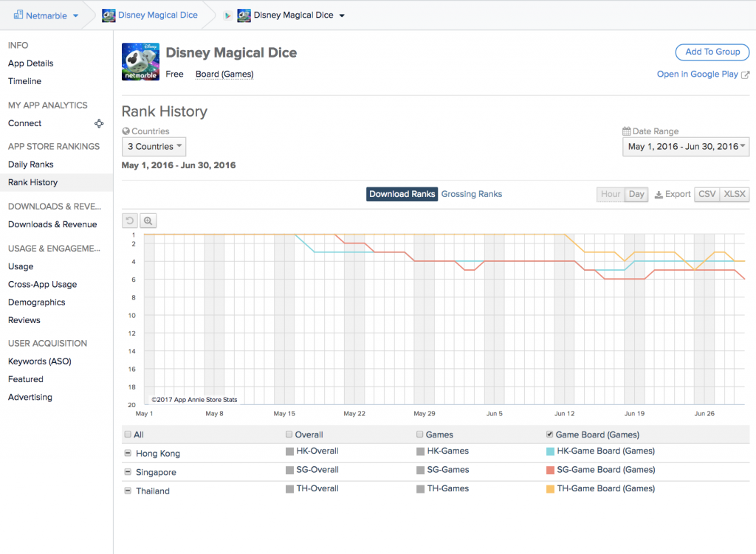
Task: Open Demographics in the sidebar
Action: [x=37, y=302]
